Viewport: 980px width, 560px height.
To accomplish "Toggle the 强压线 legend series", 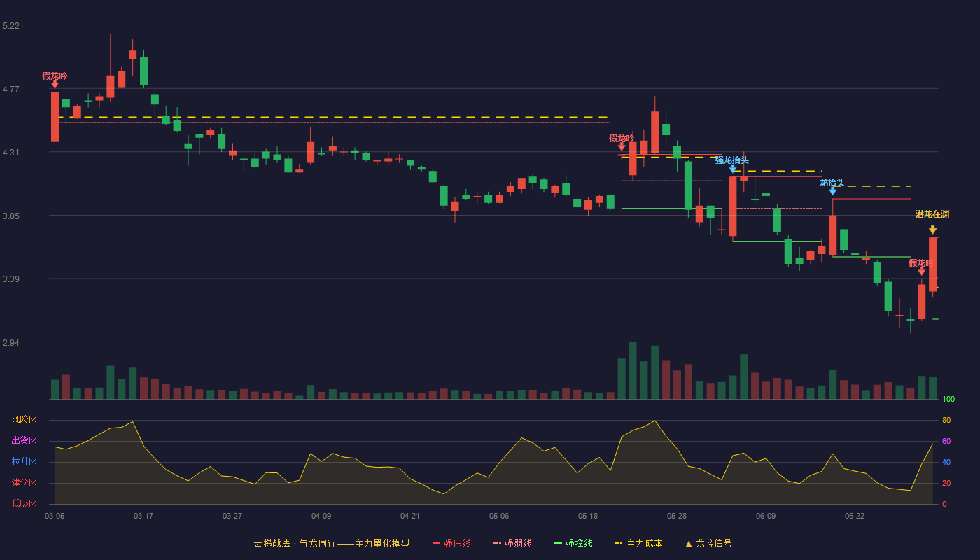I will pos(451,543).
